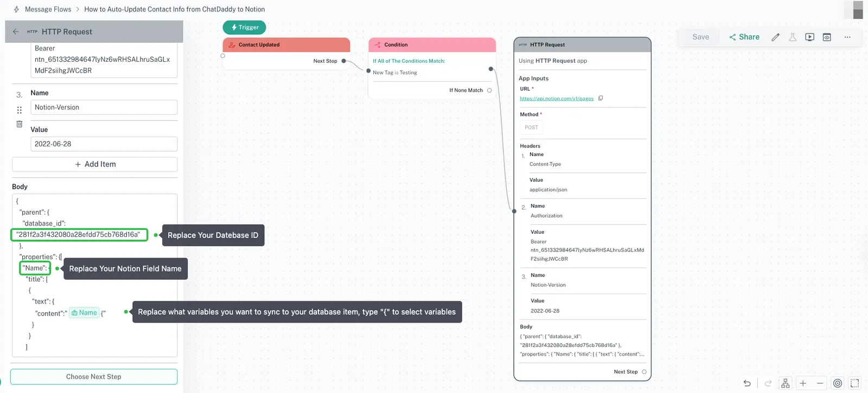The height and width of the screenshot is (393, 868).
Task: Click the pencil edit icon in toolbar
Action: pos(775,37)
